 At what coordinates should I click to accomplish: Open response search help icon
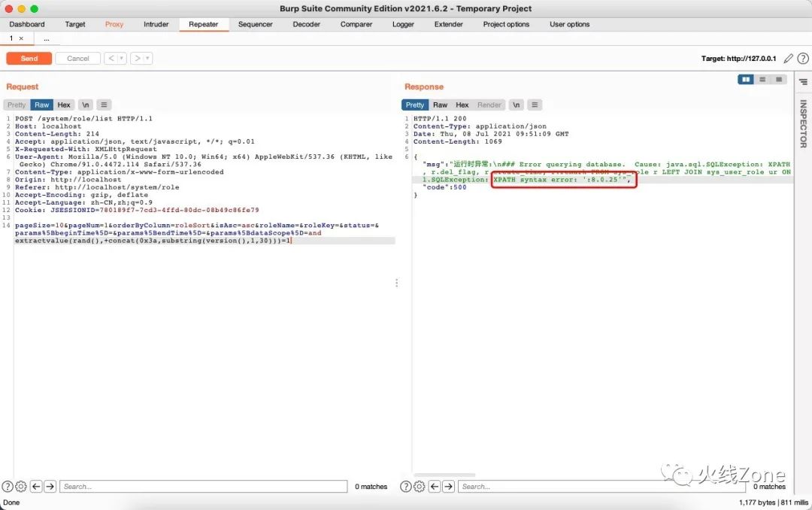click(406, 487)
